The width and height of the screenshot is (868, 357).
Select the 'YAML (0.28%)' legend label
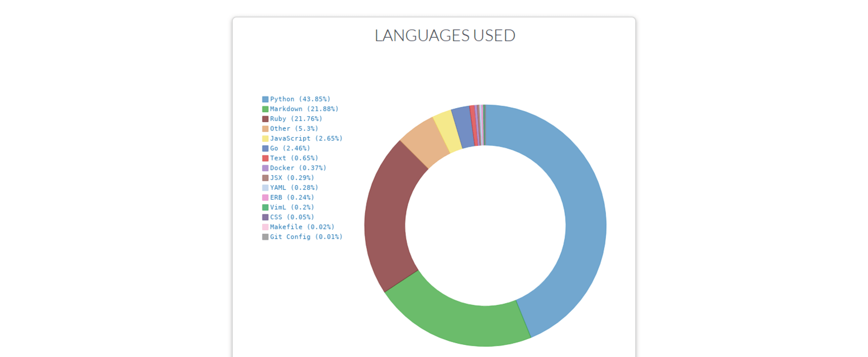pos(294,188)
